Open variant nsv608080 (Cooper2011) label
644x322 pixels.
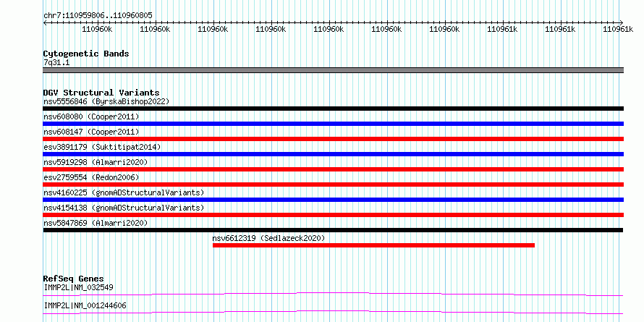coord(91,116)
